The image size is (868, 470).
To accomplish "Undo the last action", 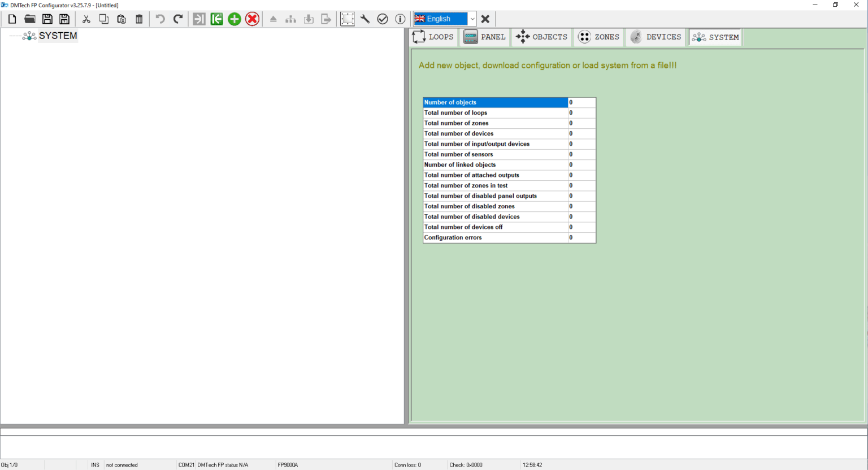I will coord(160,19).
